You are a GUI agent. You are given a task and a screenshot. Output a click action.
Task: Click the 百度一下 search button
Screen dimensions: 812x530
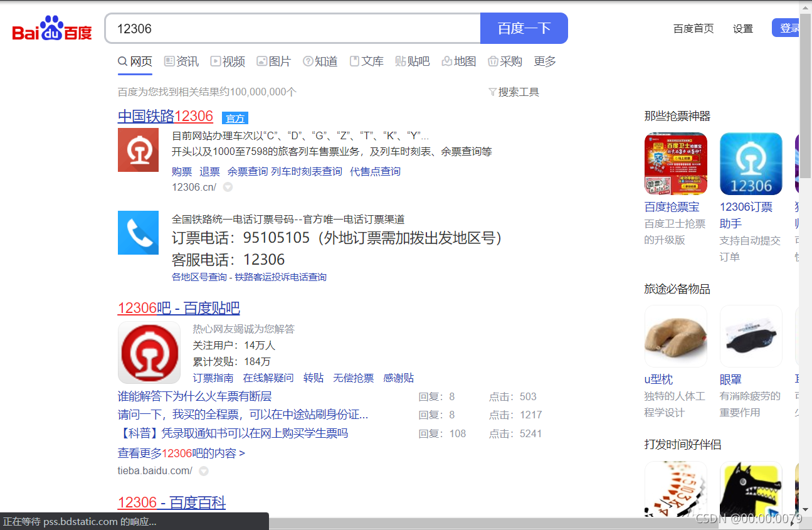pos(524,28)
